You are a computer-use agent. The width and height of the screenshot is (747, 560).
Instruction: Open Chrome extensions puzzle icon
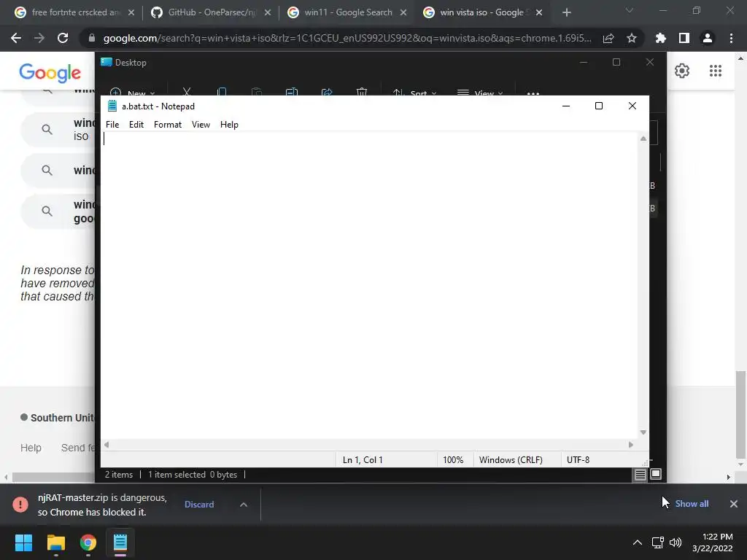(660, 38)
